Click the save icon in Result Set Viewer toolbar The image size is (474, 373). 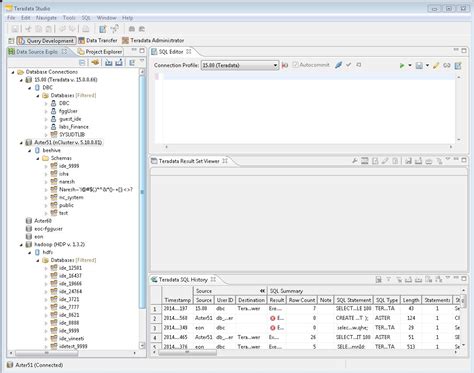tap(408, 161)
